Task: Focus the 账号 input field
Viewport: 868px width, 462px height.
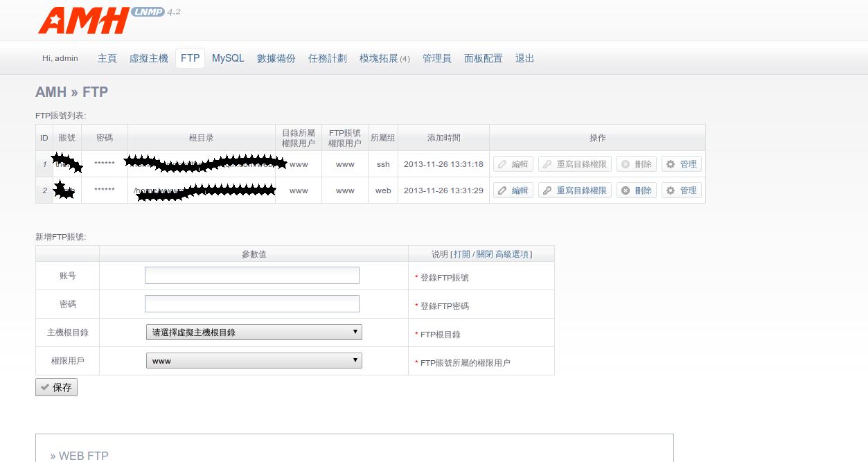Action: click(x=252, y=276)
